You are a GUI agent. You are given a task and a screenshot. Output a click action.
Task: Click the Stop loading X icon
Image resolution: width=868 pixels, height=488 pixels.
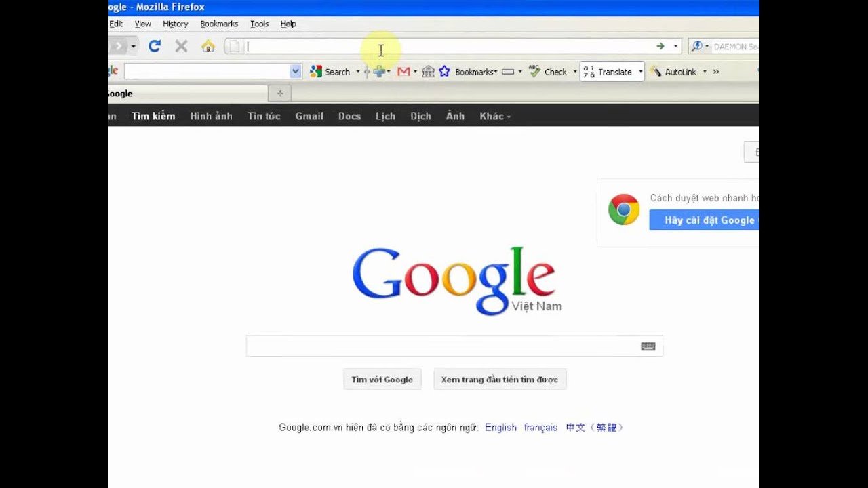[181, 46]
